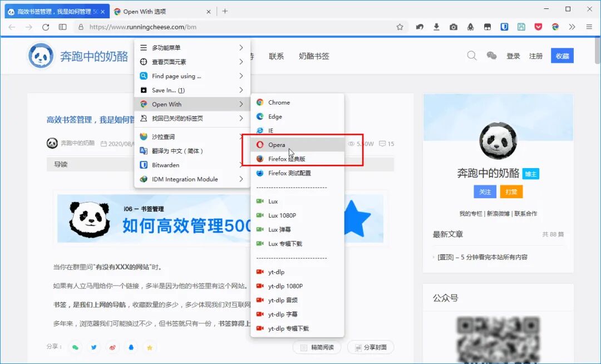Click the Open With toolbar extension icon
The width and height of the screenshot is (601, 364).
pyautogui.click(x=555, y=27)
